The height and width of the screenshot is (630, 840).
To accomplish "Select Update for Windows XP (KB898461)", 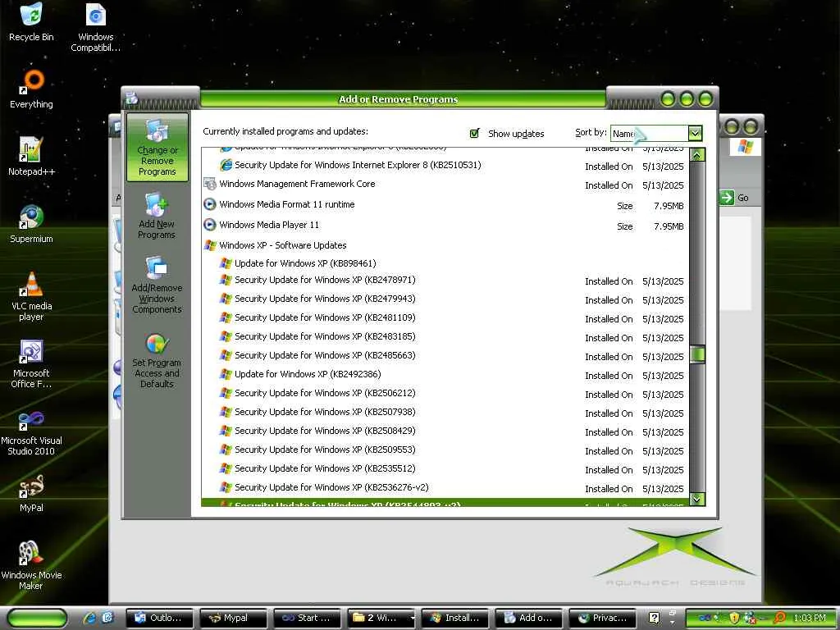I will 305,263.
